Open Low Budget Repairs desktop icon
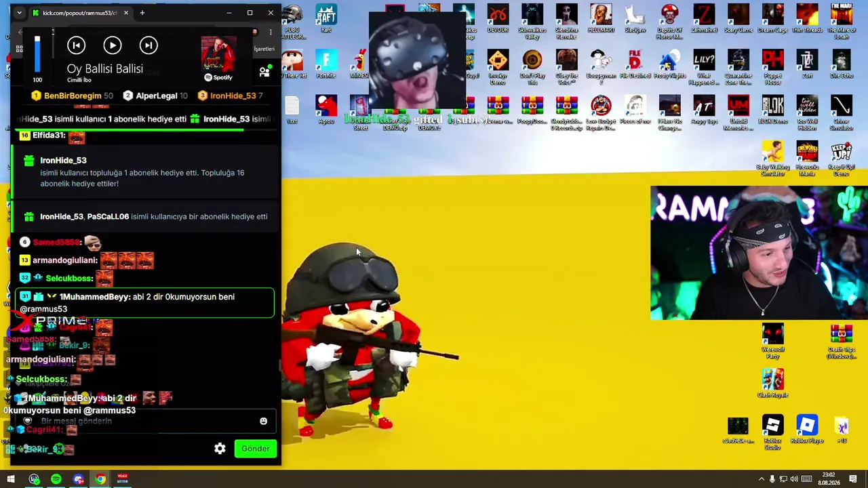 click(x=601, y=113)
